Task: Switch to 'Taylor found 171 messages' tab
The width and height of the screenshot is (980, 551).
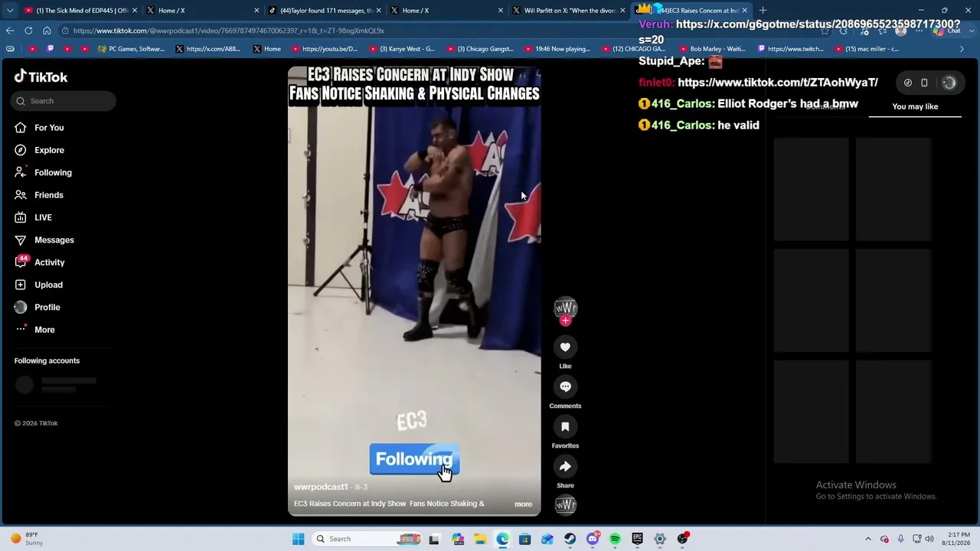Action: coord(324,11)
